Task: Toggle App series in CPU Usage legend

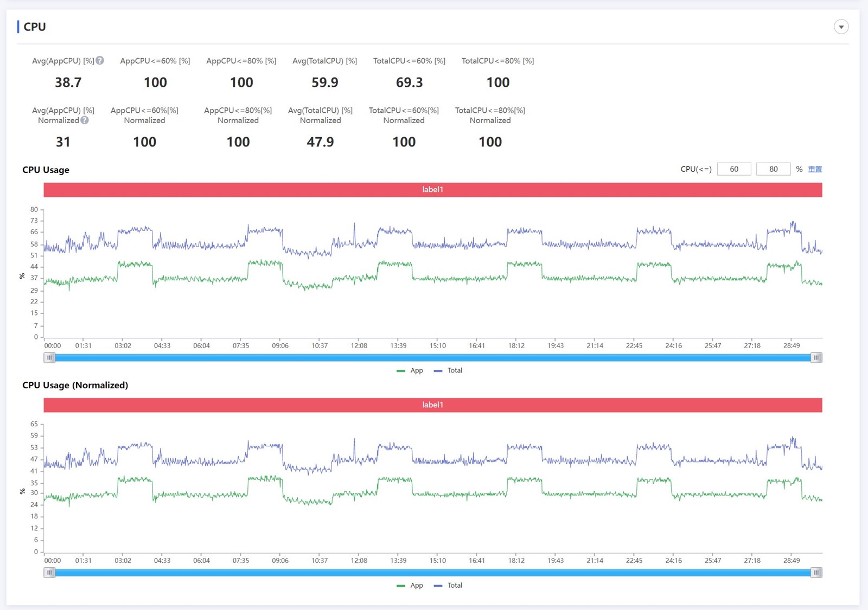Action: 410,371
